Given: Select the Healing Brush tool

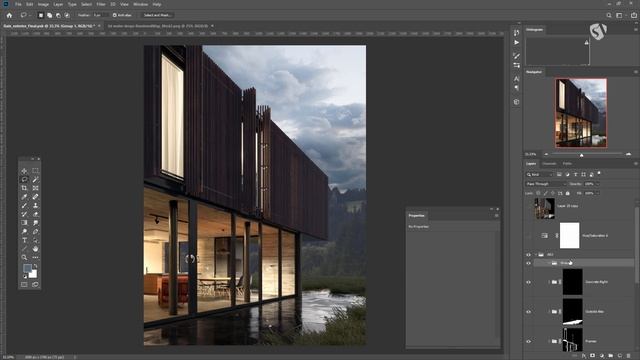Looking at the screenshot, I should point(36,197).
